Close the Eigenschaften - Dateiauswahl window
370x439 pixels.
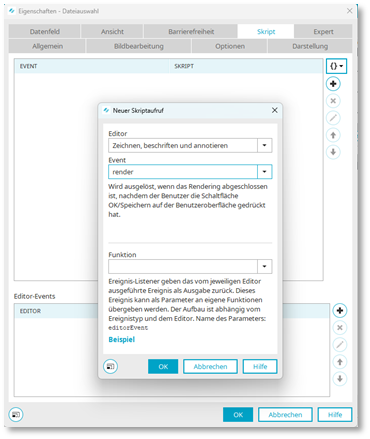tap(349, 11)
